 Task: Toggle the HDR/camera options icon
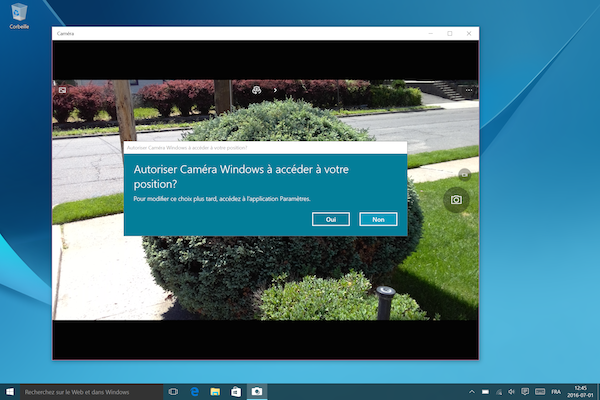coord(256,90)
